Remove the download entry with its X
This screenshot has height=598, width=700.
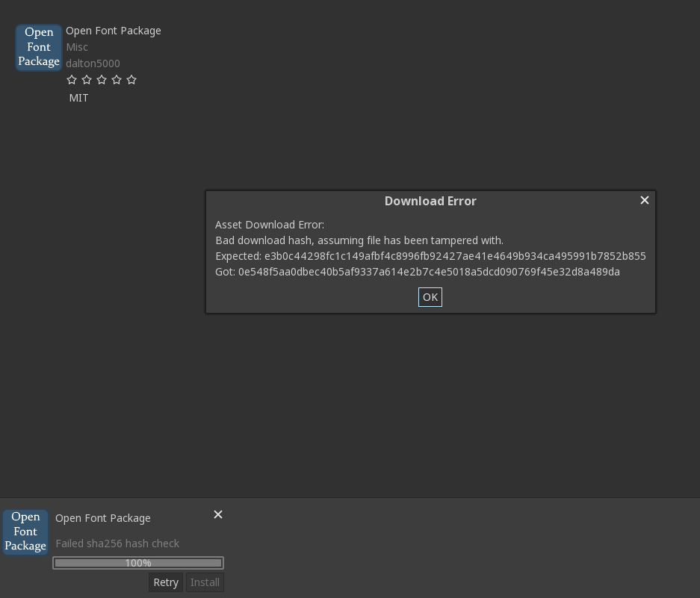[218, 514]
